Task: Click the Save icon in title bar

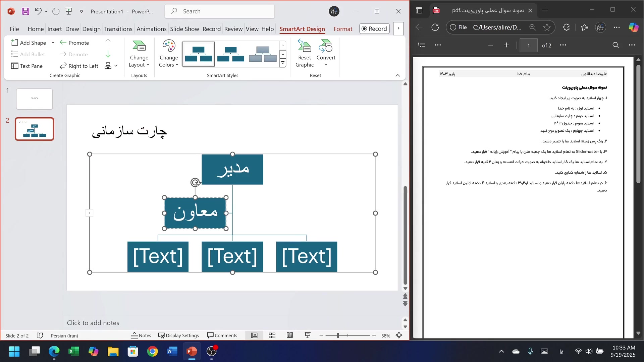Action: pos(25,11)
